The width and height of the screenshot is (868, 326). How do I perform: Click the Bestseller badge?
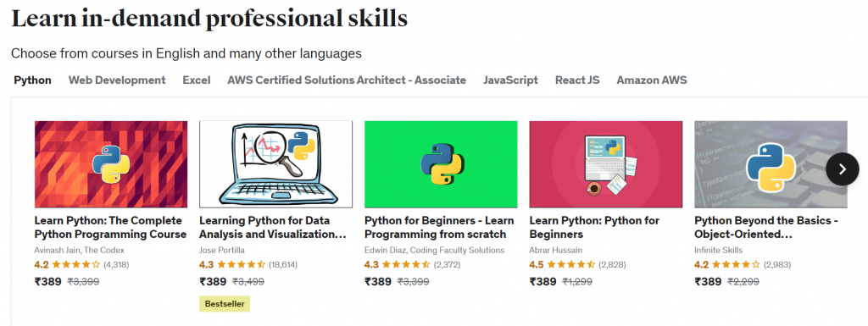tap(225, 304)
